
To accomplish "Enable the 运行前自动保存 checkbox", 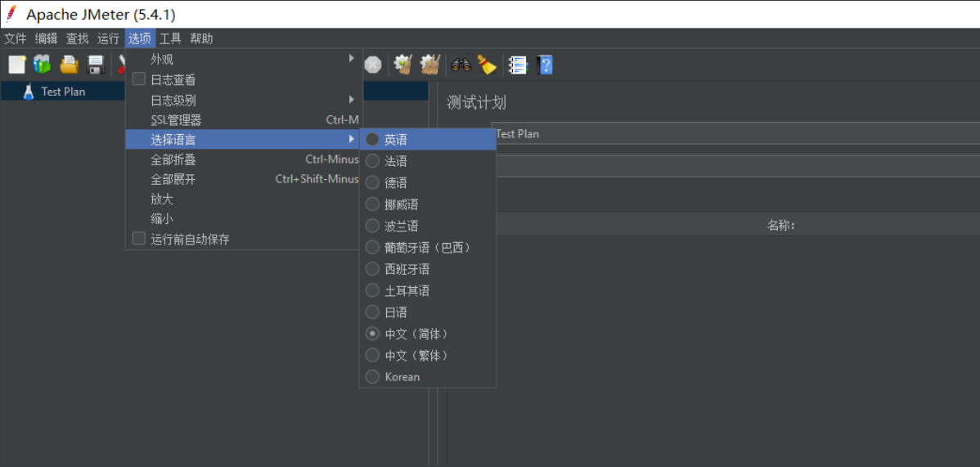I will (139, 239).
